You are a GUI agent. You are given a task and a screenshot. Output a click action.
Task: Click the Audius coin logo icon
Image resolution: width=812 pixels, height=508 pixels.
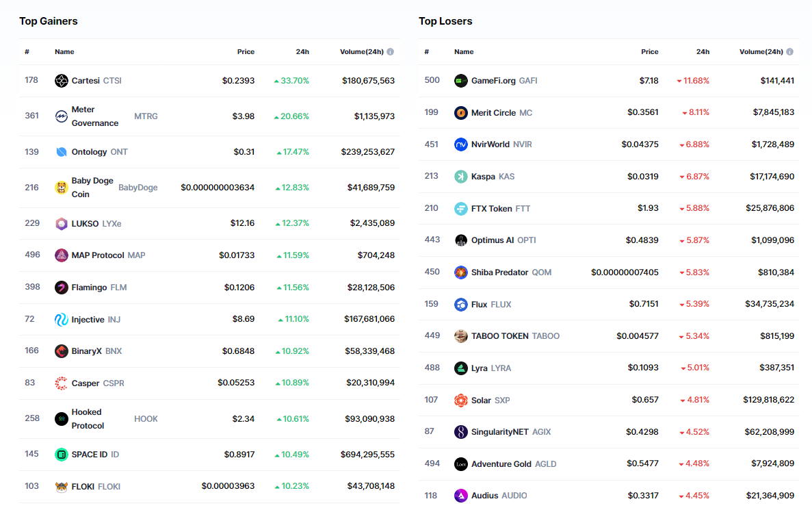coord(461,496)
